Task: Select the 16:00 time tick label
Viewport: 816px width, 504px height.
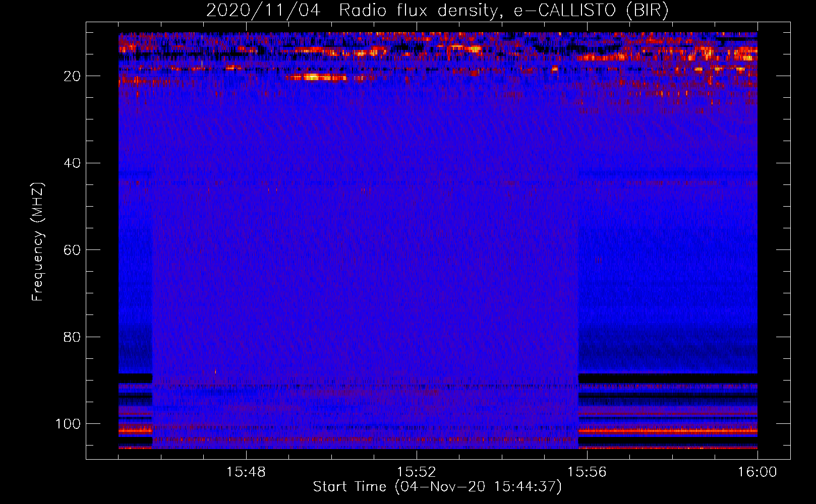Action: pyautogui.click(x=757, y=472)
